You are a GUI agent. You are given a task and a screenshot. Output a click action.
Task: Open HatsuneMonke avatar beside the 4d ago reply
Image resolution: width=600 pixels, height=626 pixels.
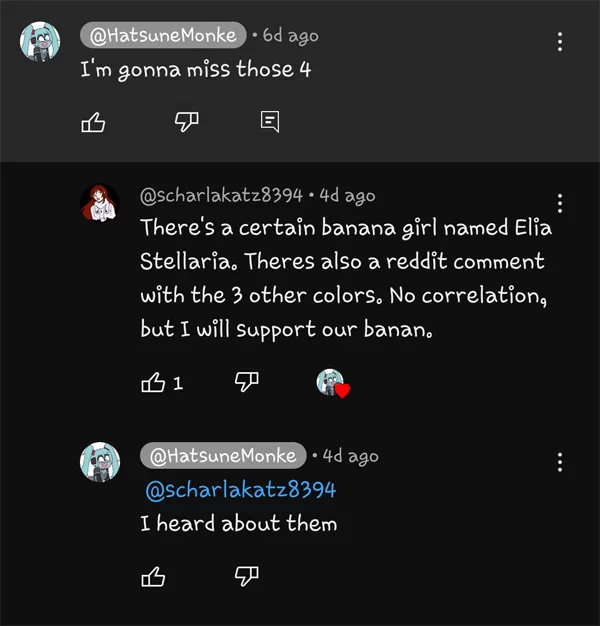(x=100, y=462)
